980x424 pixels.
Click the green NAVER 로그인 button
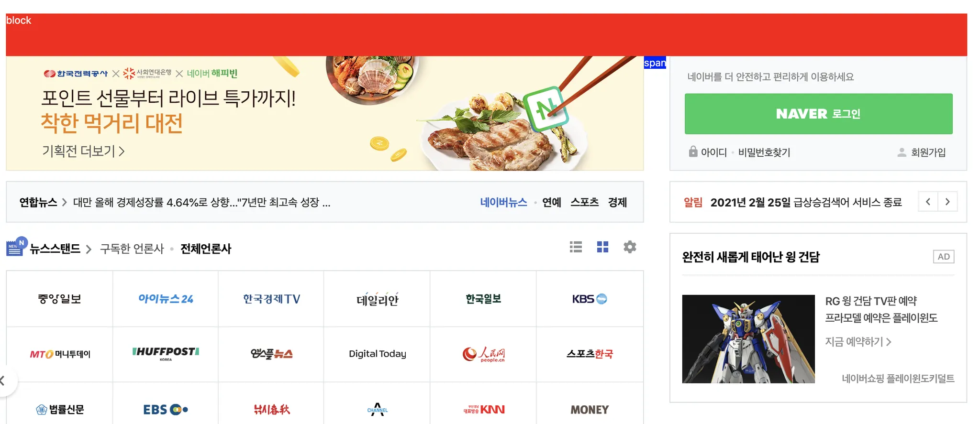(x=818, y=114)
